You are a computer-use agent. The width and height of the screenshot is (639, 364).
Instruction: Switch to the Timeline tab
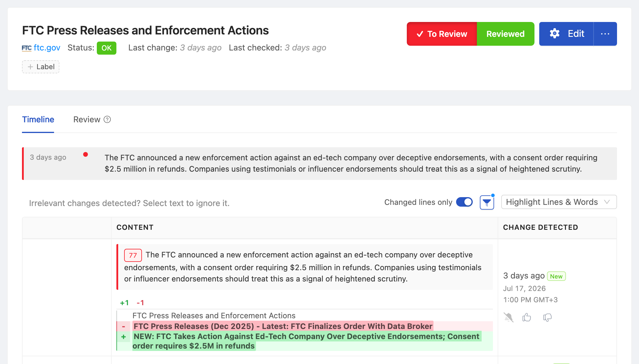(38, 119)
